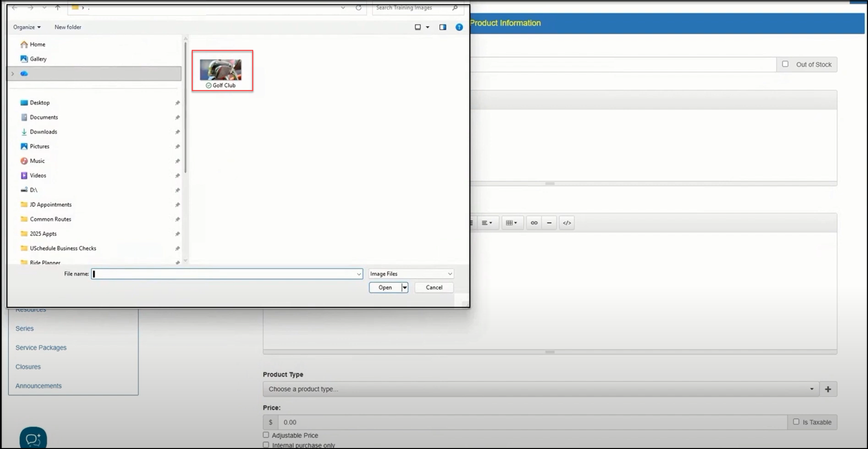Click the help question mark icon in dialog
The height and width of the screenshot is (449, 868).
459,27
